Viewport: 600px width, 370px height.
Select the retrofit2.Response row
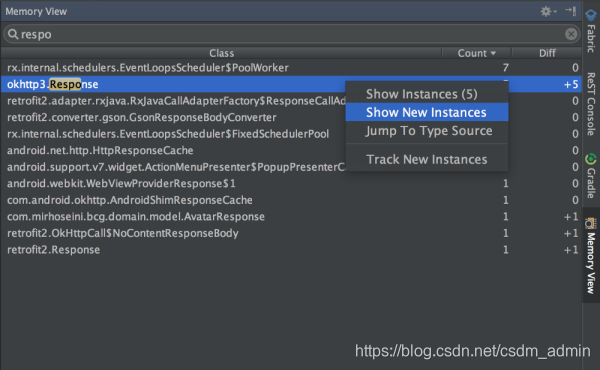tap(291, 250)
